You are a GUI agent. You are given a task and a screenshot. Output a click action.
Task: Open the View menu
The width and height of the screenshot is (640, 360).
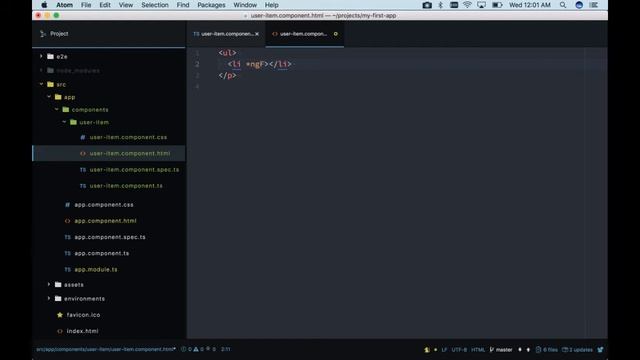(x=126, y=5)
